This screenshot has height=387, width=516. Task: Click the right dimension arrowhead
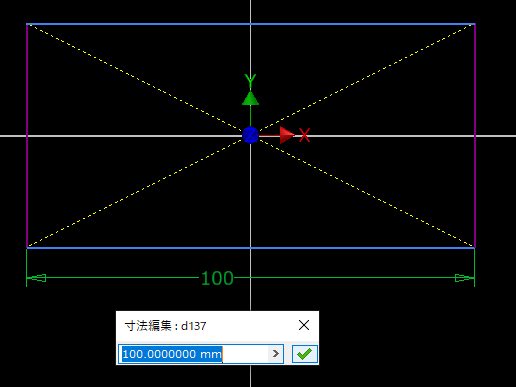(464, 278)
